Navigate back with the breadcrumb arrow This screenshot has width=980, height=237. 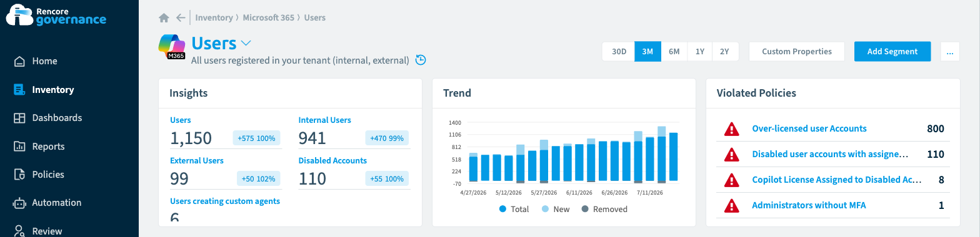pyautogui.click(x=181, y=17)
